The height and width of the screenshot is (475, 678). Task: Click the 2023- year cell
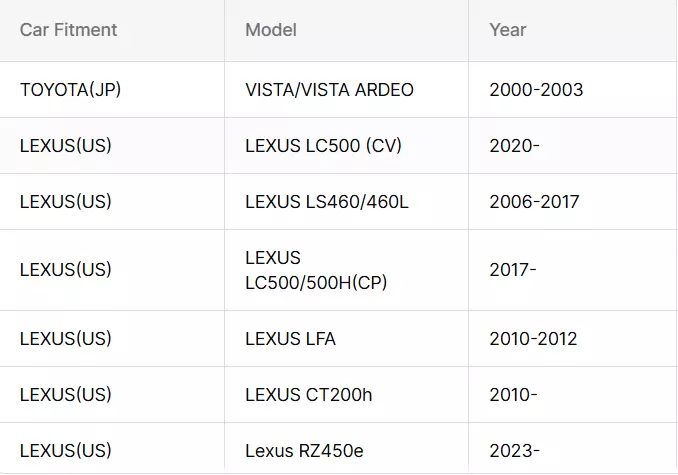click(x=514, y=451)
